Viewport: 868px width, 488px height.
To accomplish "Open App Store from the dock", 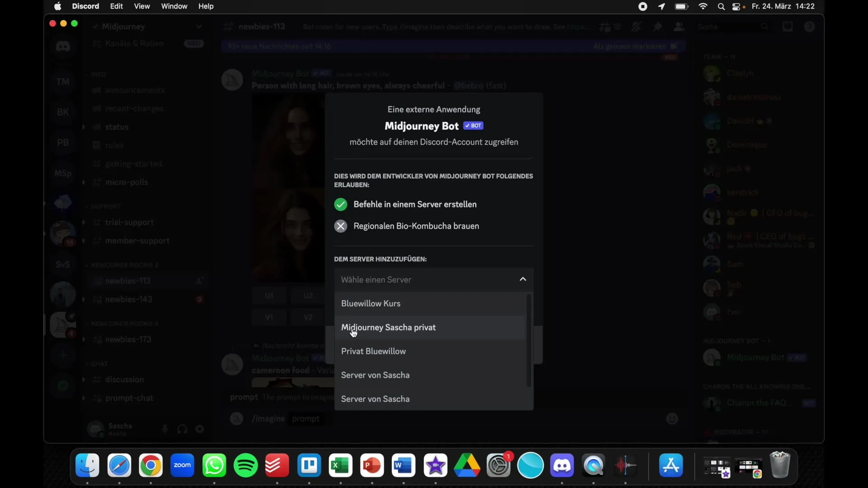I will point(671,465).
